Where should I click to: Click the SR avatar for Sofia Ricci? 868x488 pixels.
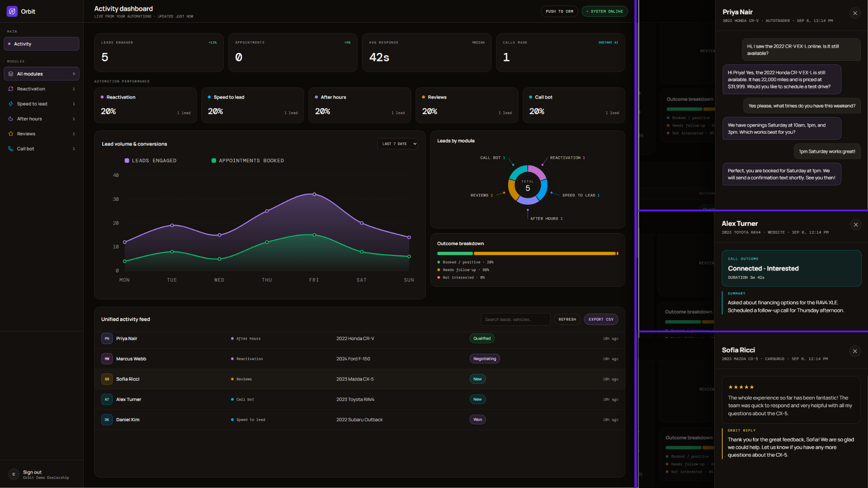coord(107,379)
